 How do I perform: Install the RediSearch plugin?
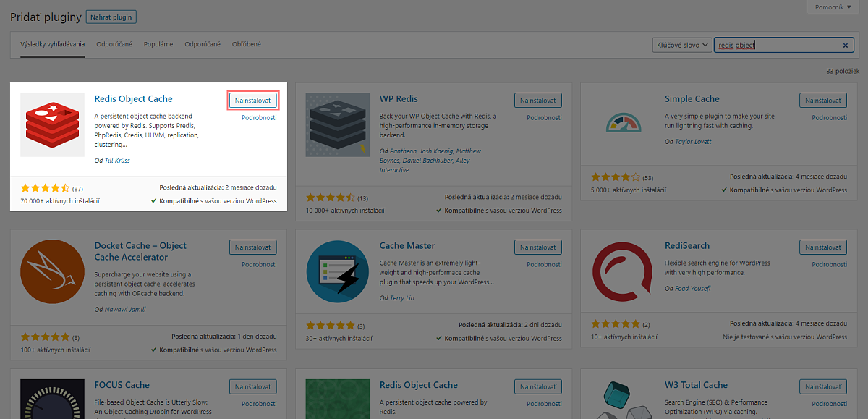(x=823, y=247)
